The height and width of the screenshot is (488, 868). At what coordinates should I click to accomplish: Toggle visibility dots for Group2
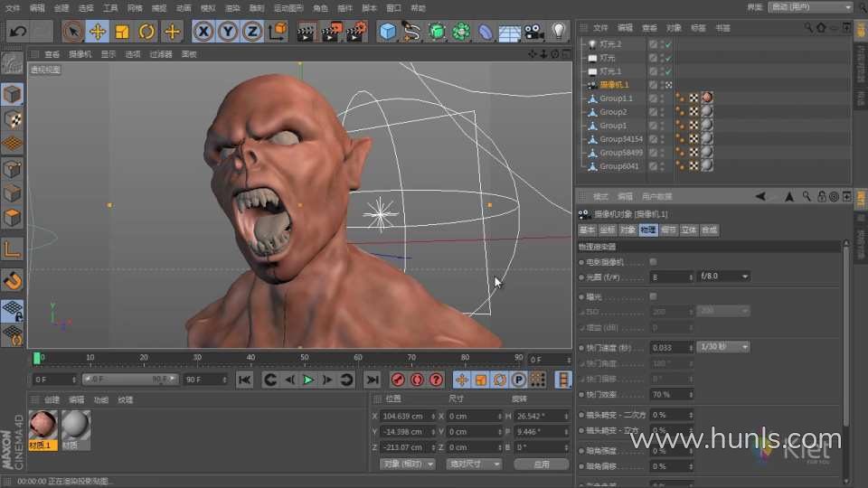pos(662,112)
